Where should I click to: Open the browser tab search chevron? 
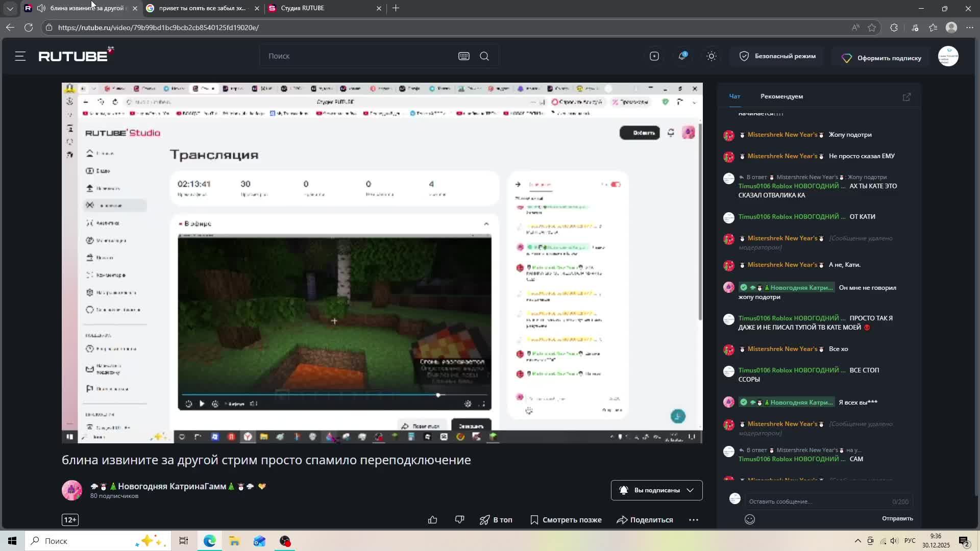click(x=10, y=8)
